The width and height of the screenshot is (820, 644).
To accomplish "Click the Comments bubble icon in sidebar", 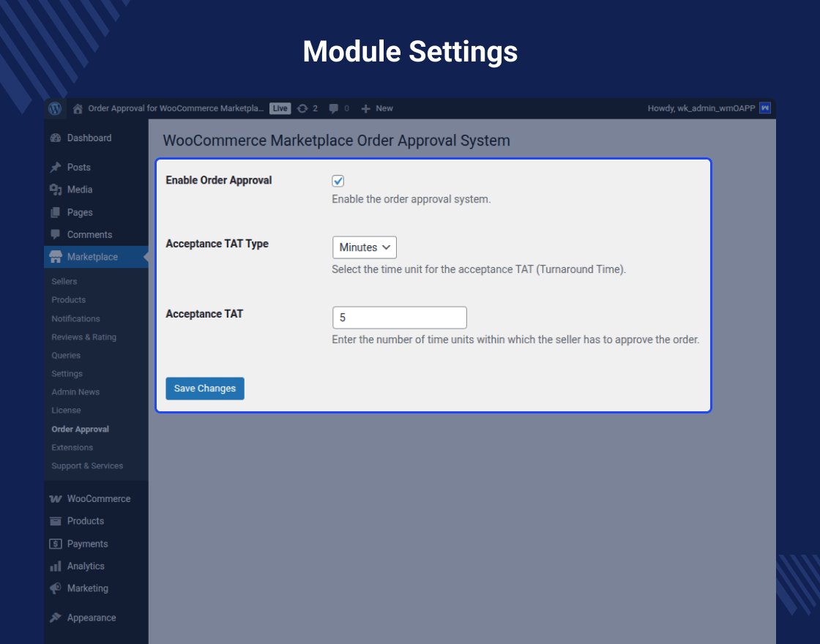I will pos(56,234).
